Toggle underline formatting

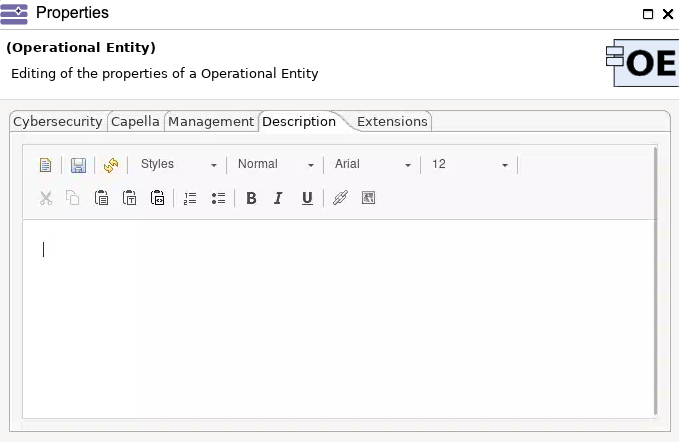307,198
